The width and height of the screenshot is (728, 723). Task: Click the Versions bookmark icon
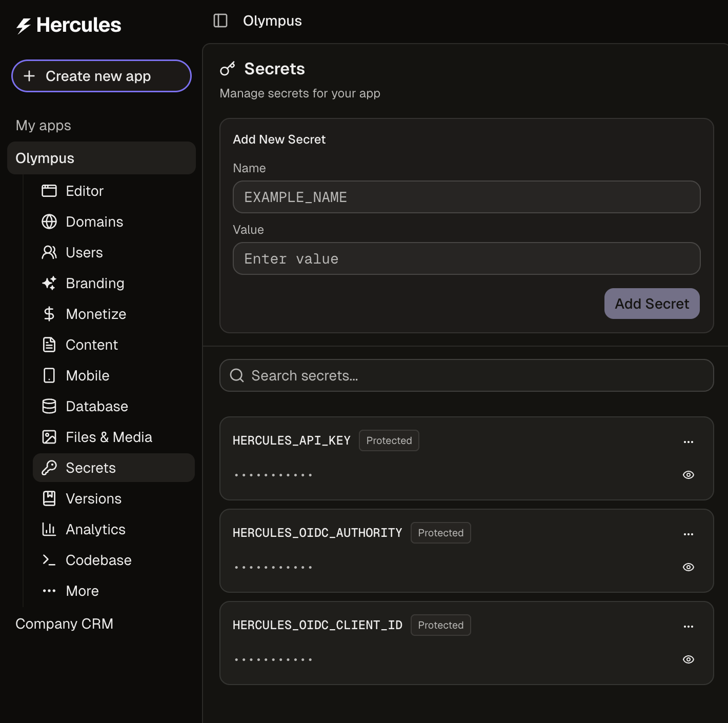coord(49,498)
